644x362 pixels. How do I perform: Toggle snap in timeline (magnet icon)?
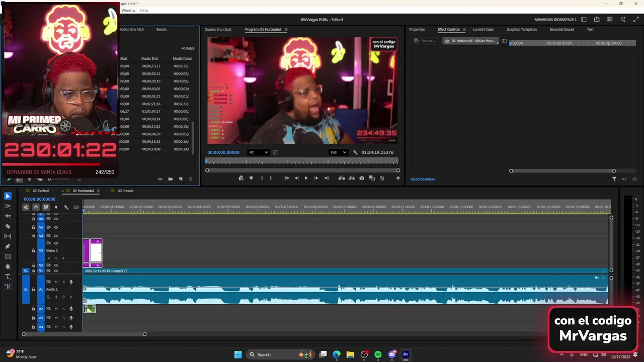[36, 207]
